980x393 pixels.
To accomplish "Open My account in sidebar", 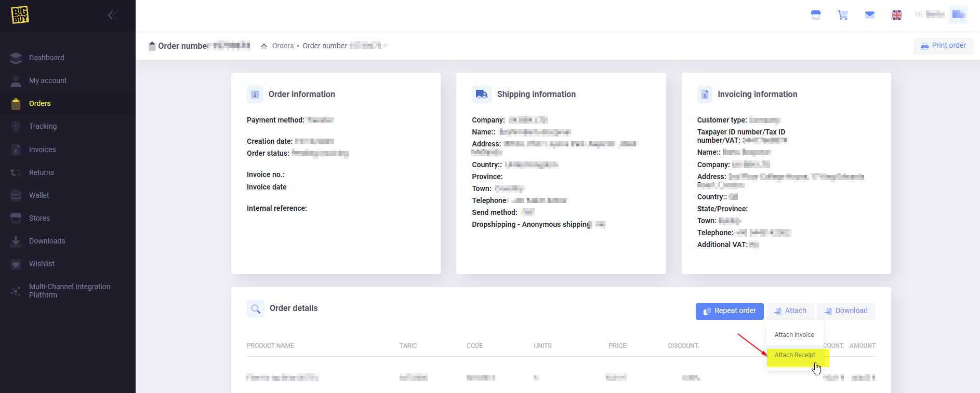I will tap(48, 80).
